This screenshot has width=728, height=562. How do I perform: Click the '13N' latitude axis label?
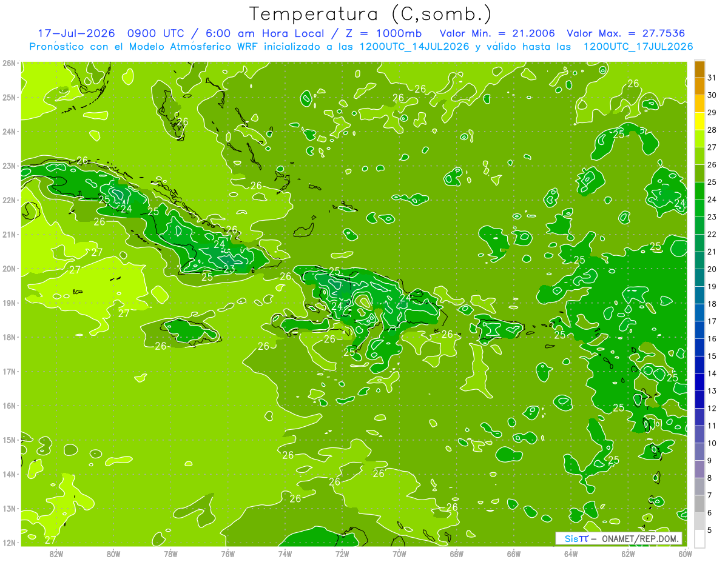click(x=9, y=508)
